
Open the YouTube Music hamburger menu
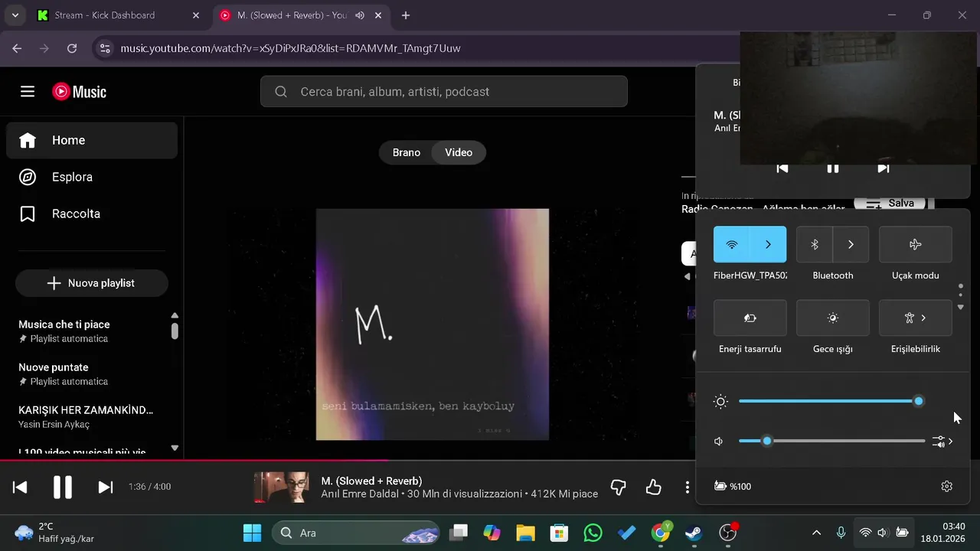point(28,92)
